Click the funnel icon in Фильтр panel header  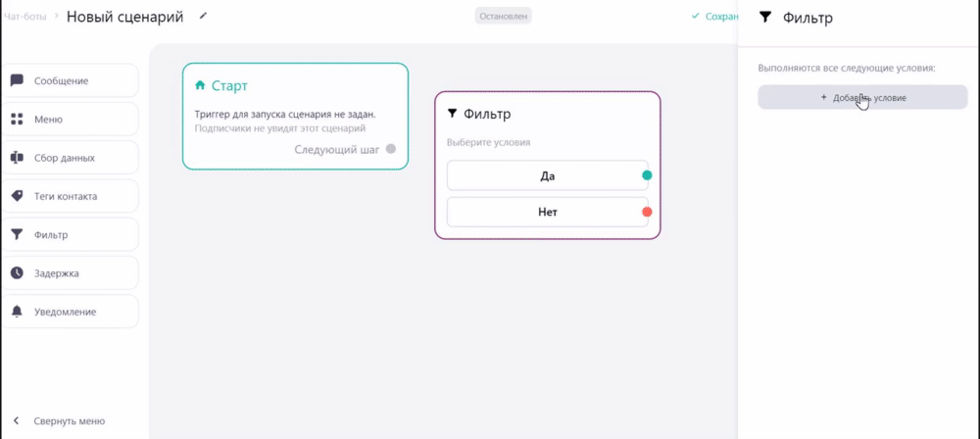coord(765,18)
